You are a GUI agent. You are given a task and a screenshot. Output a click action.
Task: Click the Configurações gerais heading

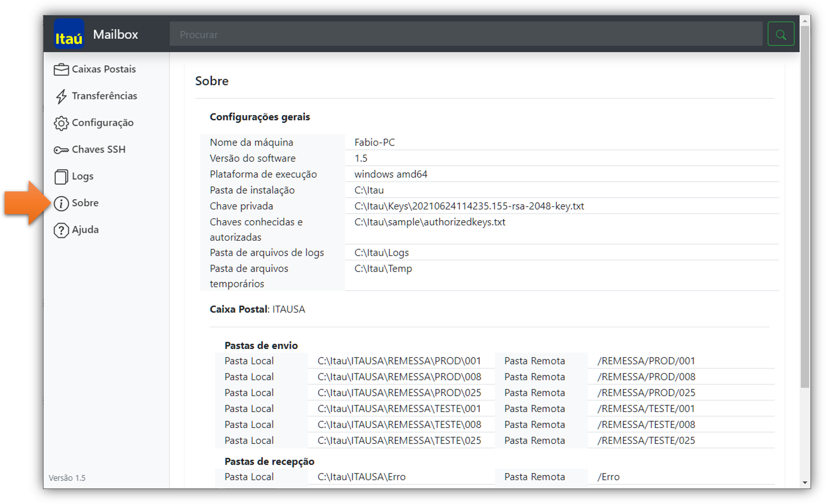pyautogui.click(x=259, y=117)
